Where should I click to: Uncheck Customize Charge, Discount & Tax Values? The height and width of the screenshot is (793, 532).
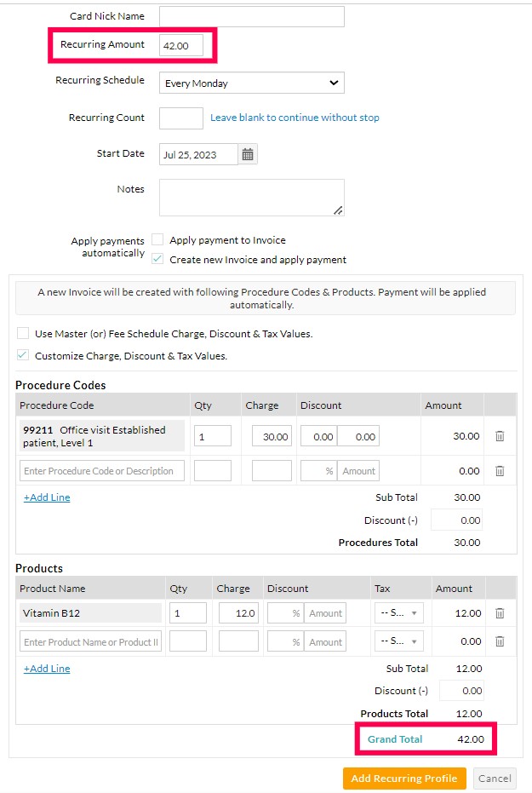tap(21, 354)
